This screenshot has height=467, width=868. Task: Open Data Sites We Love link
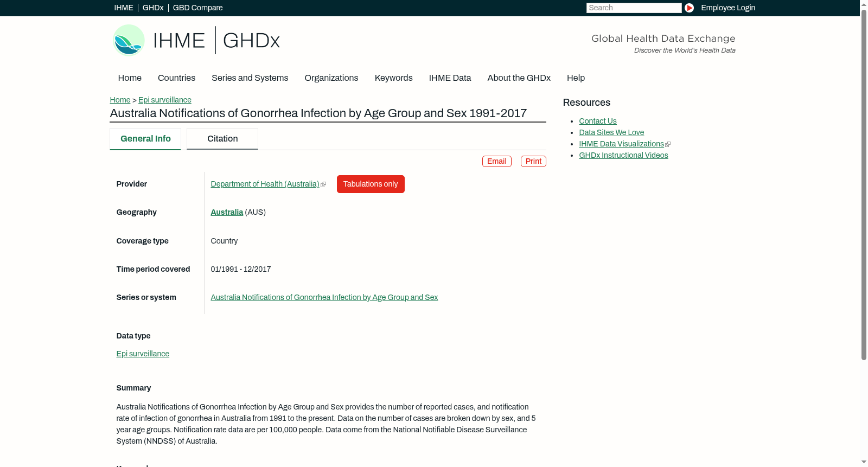tap(611, 132)
